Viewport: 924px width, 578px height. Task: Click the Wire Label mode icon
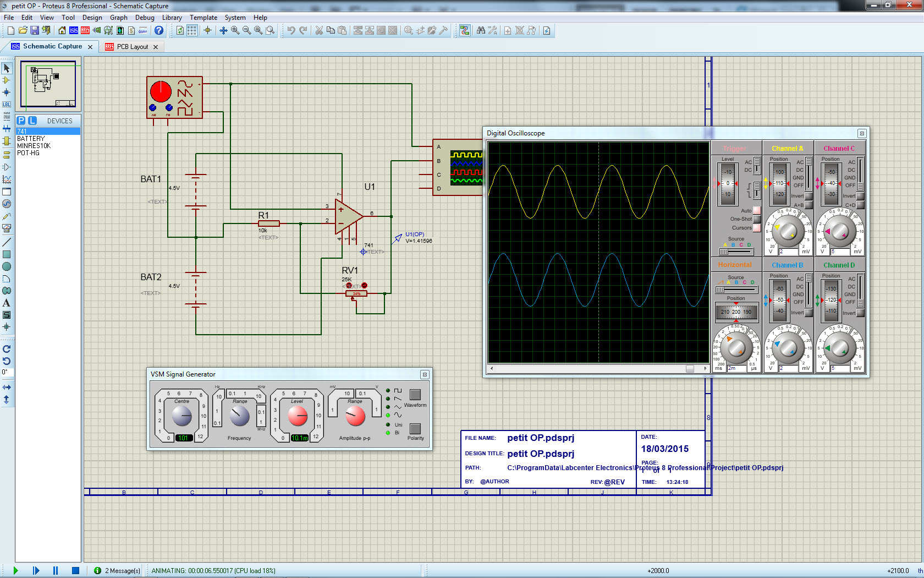pos(7,105)
